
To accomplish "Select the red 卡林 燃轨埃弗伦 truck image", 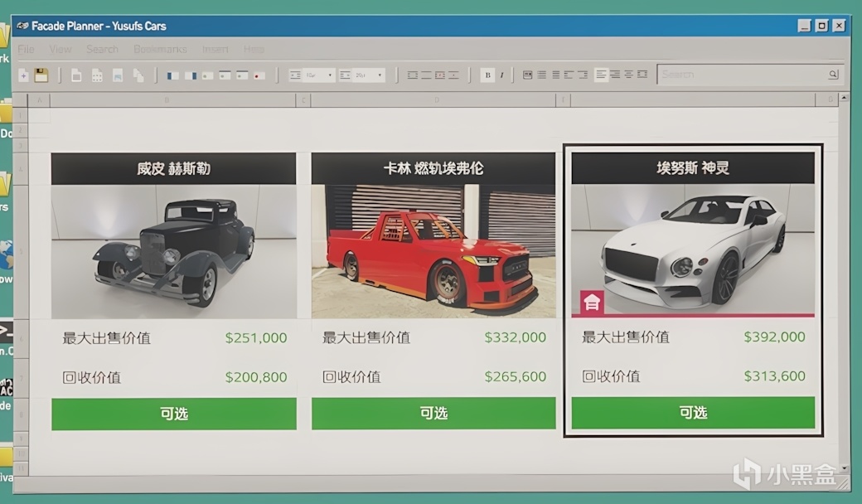I will click(433, 251).
